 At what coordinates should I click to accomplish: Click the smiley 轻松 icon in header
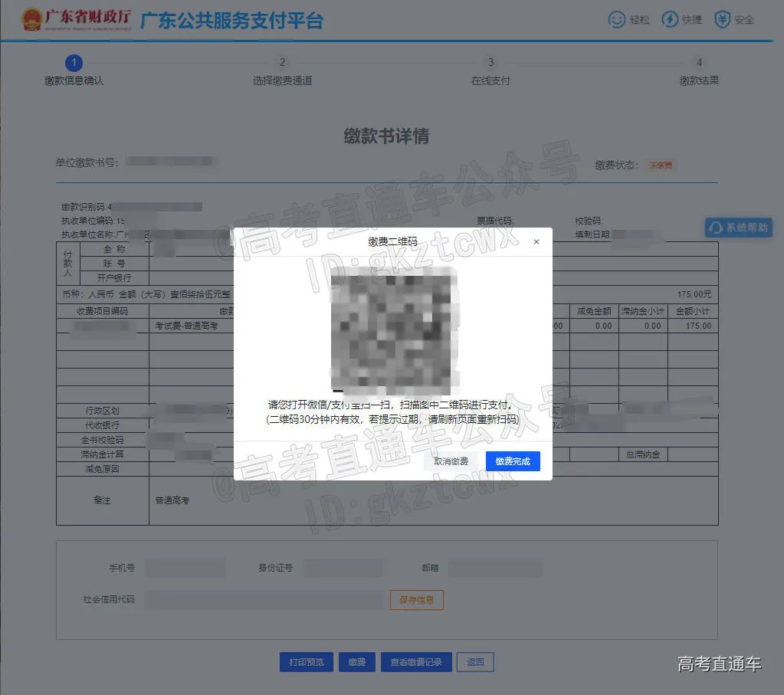pyautogui.click(x=617, y=19)
